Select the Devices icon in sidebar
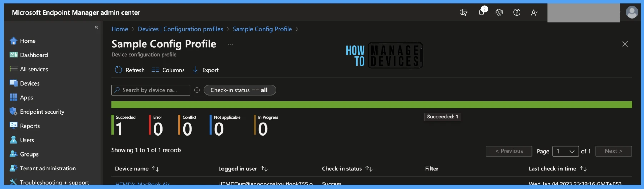644x189 pixels. click(14, 83)
